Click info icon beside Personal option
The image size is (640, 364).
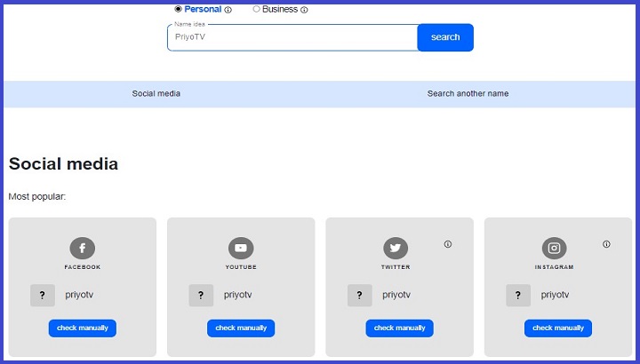(x=228, y=11)
